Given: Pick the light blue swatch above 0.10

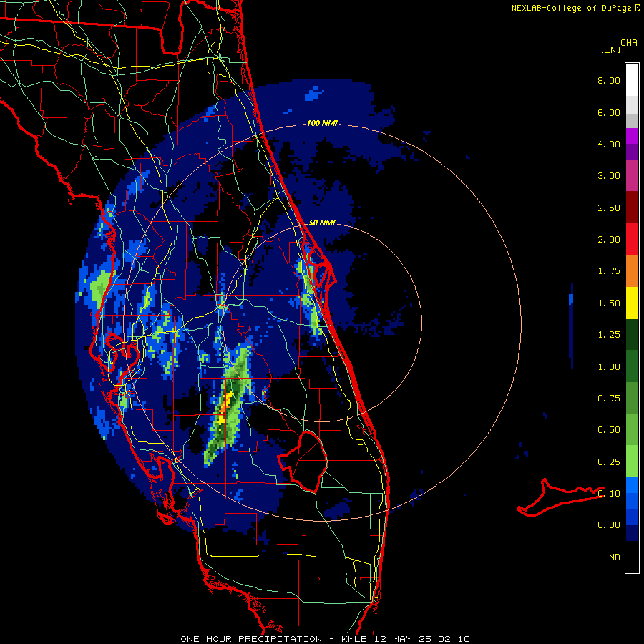Looking at the screenshot, I should pyautogui.click(x=632, y=485).
